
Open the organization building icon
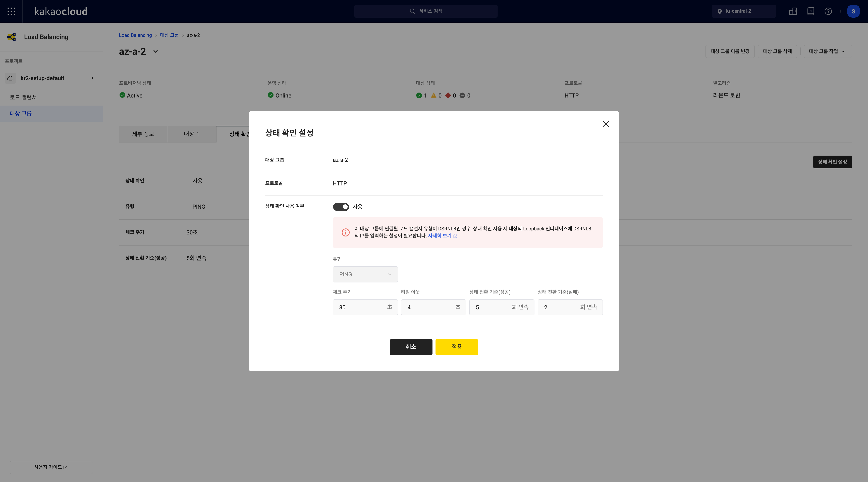(793, 11)
